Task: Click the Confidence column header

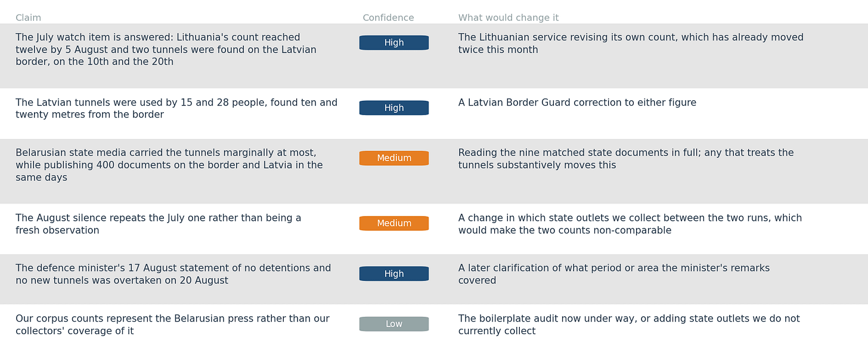Action: pos(388,18)
